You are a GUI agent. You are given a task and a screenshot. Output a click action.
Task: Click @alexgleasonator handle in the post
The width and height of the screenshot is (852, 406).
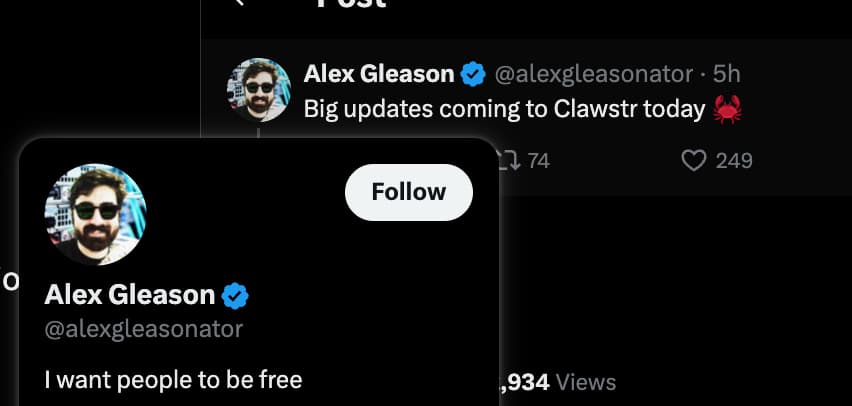click(x=593, y=74)
